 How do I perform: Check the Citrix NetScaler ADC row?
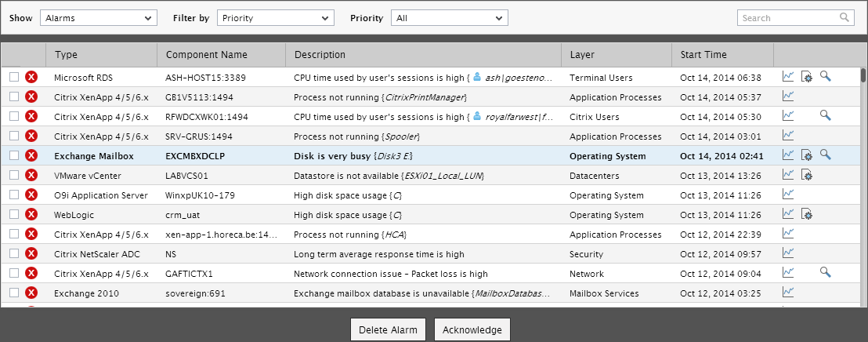pos(14,253)
